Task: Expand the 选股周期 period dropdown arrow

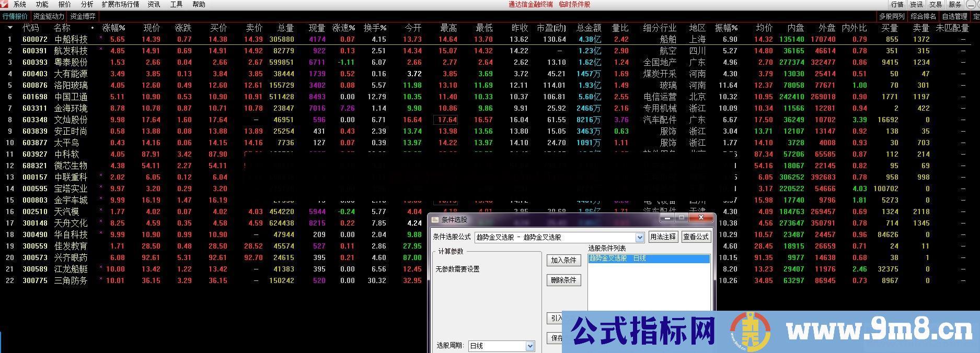Action: pyautogui.click(x=530, y=346)
